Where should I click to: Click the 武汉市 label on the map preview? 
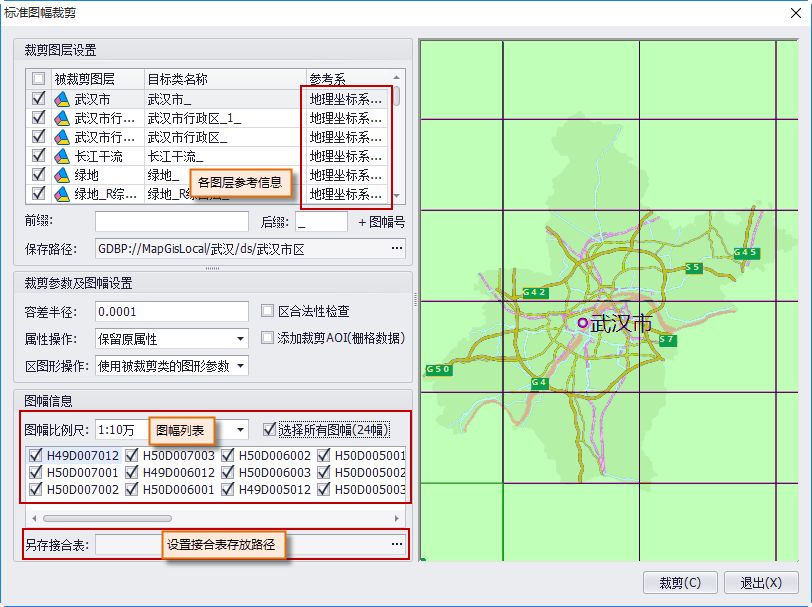tap(621, 324)
